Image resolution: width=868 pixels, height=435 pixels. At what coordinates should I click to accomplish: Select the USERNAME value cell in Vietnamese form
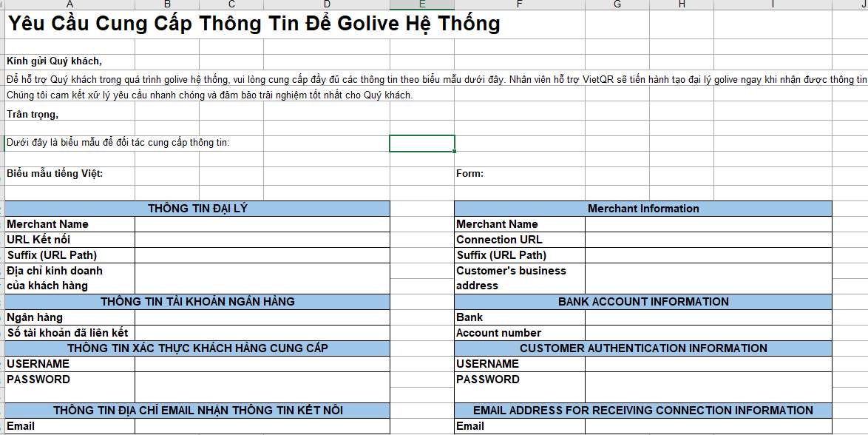(262, 364)
